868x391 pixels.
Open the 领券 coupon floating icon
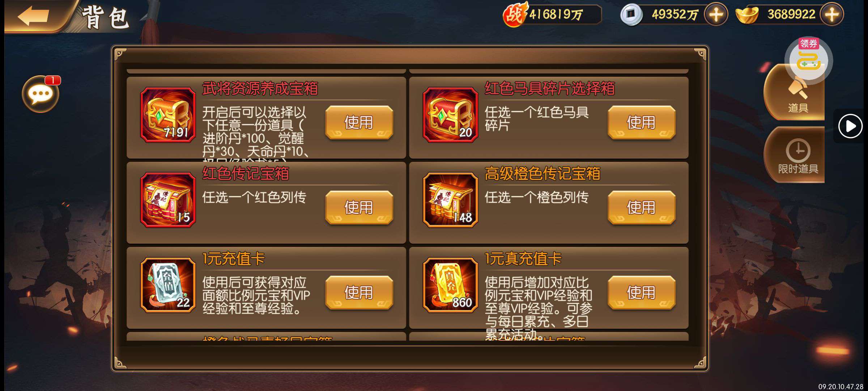pyautogui.click(x=809, y=59)
